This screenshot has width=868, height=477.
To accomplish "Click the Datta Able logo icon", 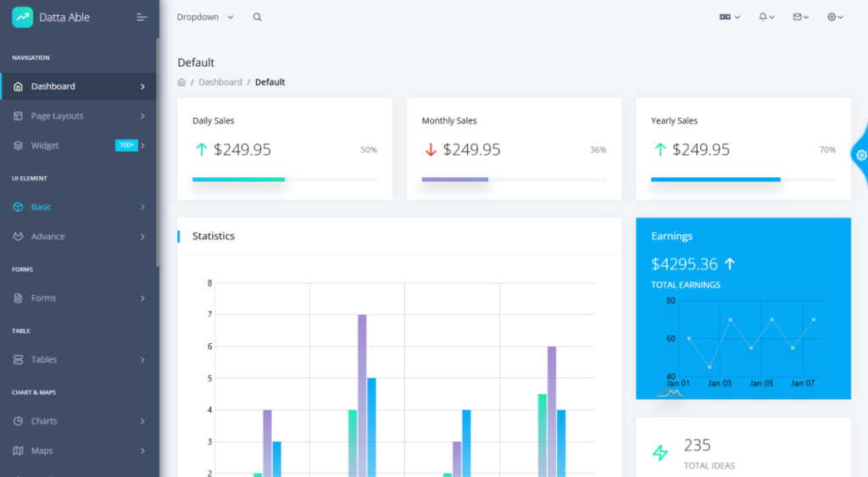I will [x=22, y=17].
